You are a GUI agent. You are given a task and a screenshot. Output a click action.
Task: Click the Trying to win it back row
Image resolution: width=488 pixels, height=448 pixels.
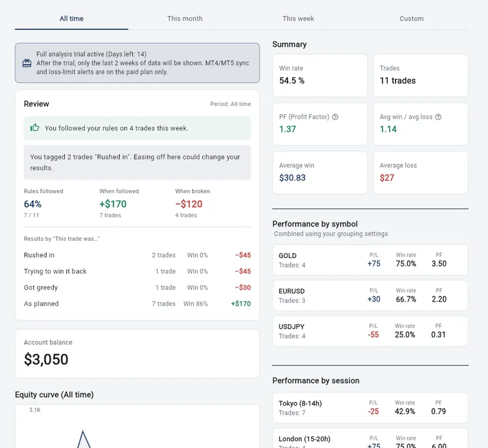coord(137,271)
